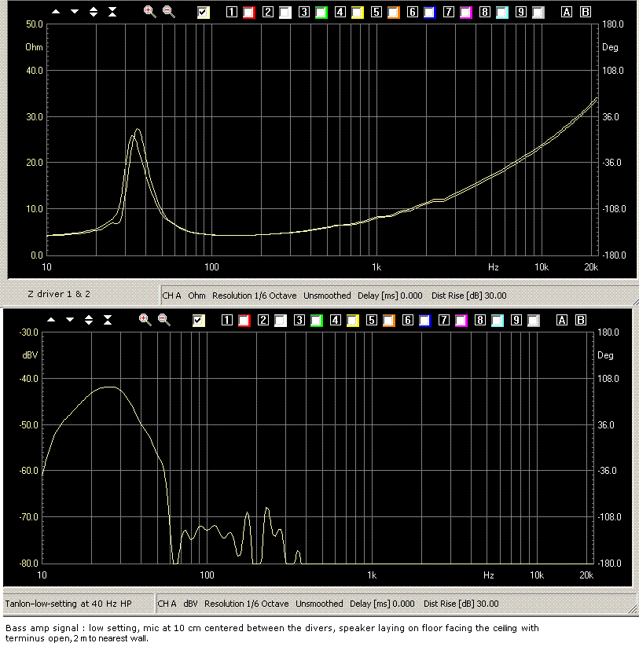Toggle yellow overlay 4 checkbox in bottom graph

point(352,320)
